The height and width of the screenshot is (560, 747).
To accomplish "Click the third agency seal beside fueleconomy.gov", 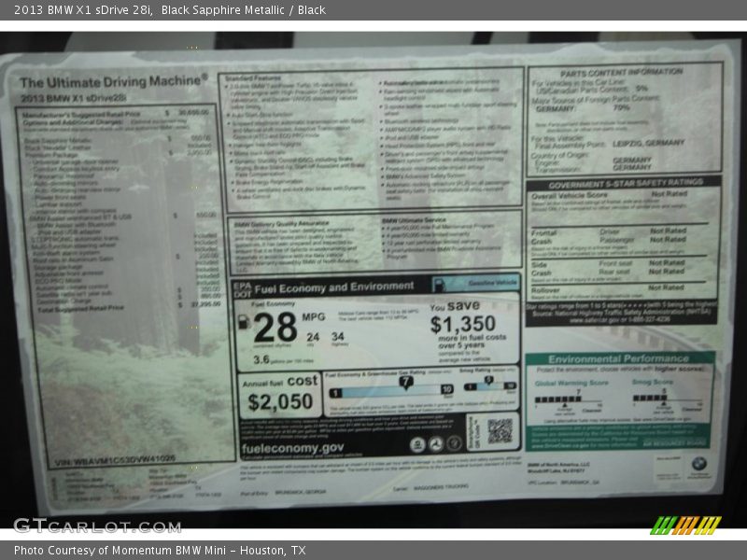I will point(454,444).
